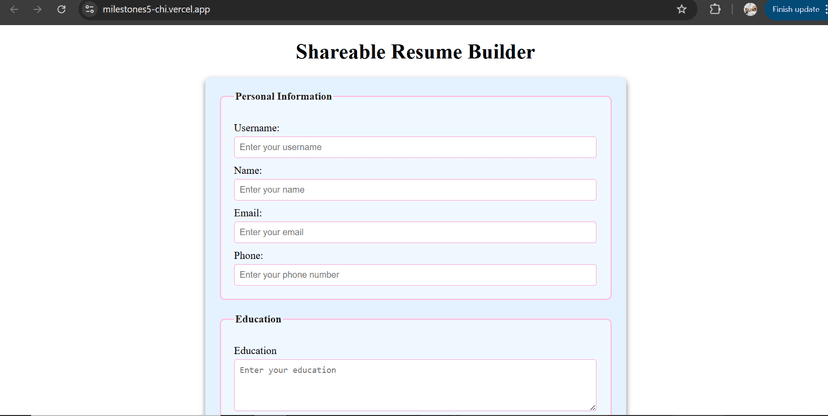The image size is (828, 416).
Task: Click the Username: label
Action: tap(257, 128)
